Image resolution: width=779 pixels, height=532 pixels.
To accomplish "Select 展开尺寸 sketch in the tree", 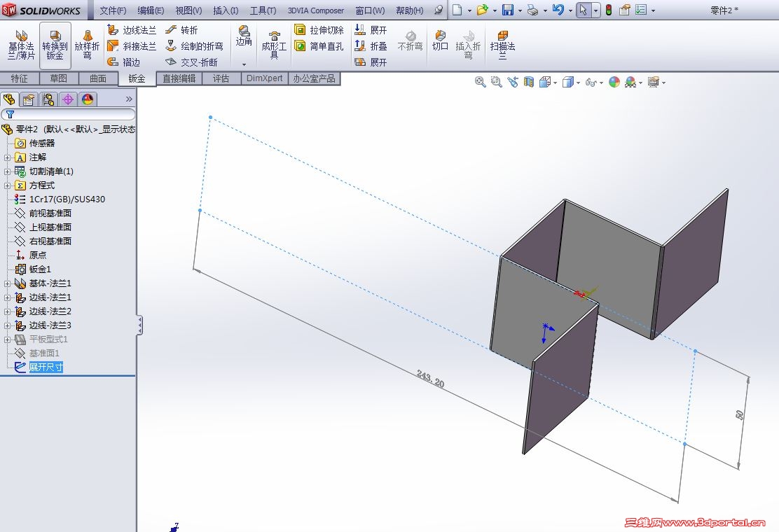I will click(46, 367).
